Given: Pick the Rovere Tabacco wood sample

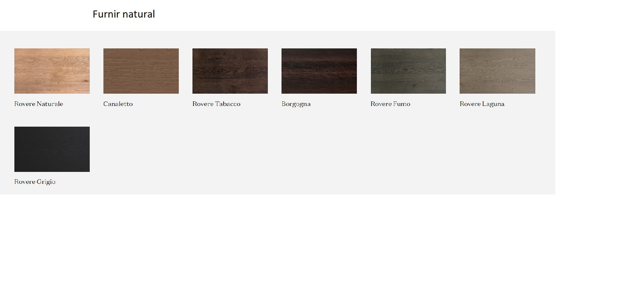Looking at the screenshot, I should point(230,71).
